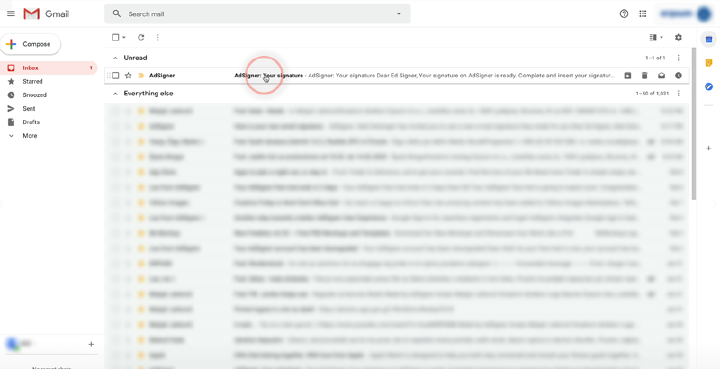Focus the Search mail field
The height and width of the screenshot is (369, 720).
tap(257, 14)
